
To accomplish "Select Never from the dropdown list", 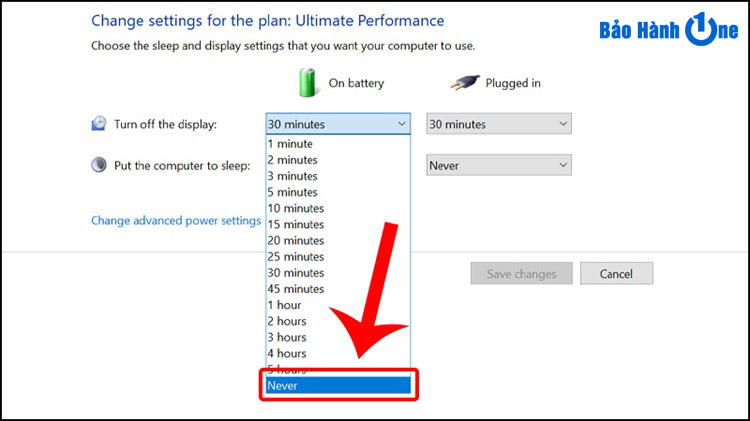I will [x=339, y=385].
